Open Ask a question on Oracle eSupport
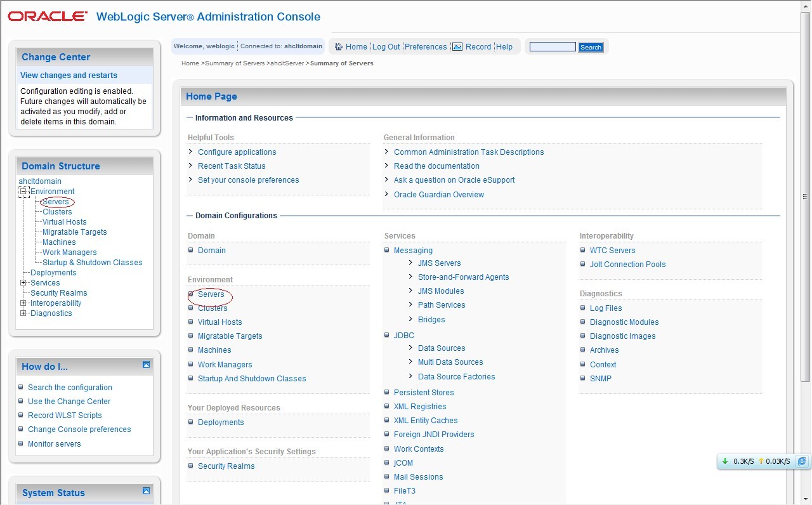The height and width of the screenshot is (505, 812). tap(454, 180)
